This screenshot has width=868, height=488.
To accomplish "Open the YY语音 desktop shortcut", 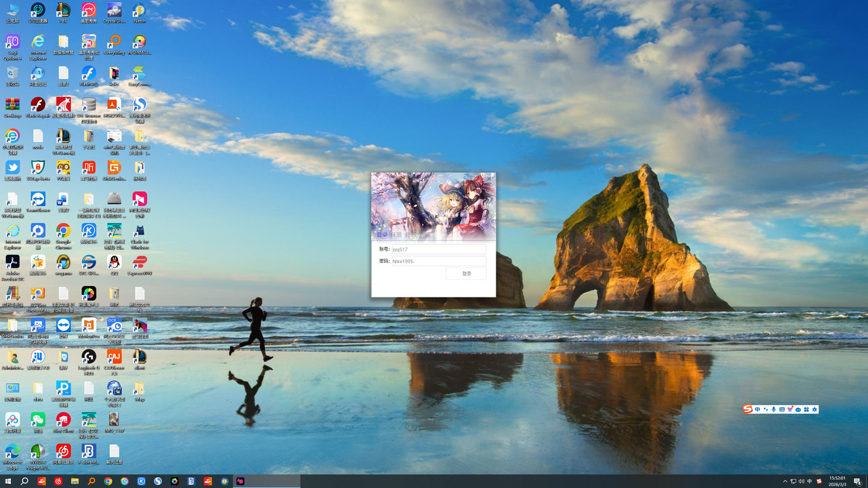I will tap(63, 170).
